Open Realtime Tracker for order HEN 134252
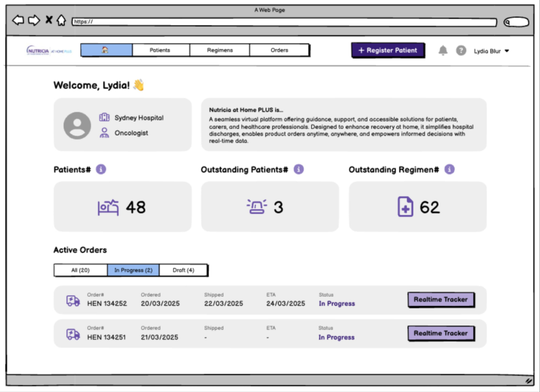This screenshot has height=392, width=540. click(441, 299)
